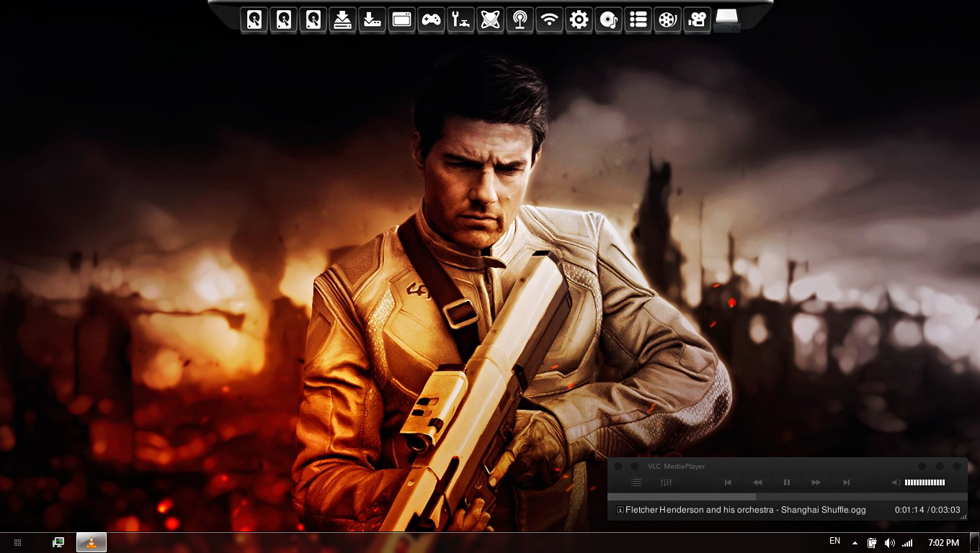Screen dimensions: 980x553
Task: Open the film reel dock icon
Action: [667, 19]
